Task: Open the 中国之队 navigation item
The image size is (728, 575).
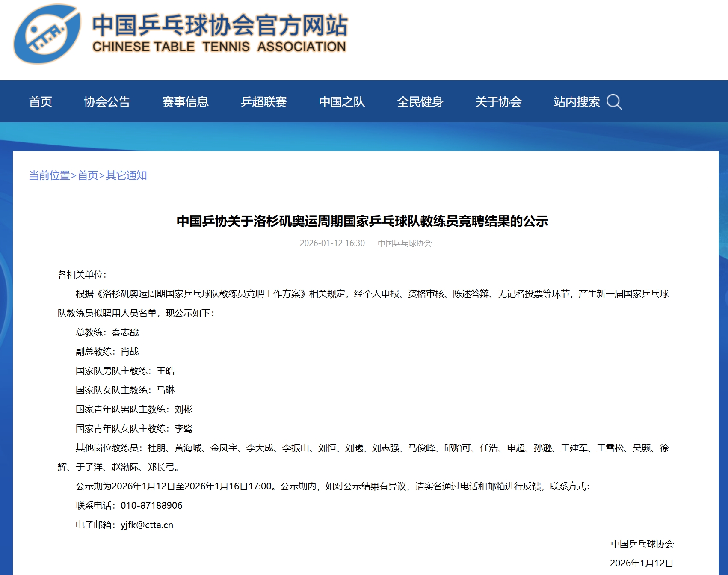Action: (x=342, y=102)
